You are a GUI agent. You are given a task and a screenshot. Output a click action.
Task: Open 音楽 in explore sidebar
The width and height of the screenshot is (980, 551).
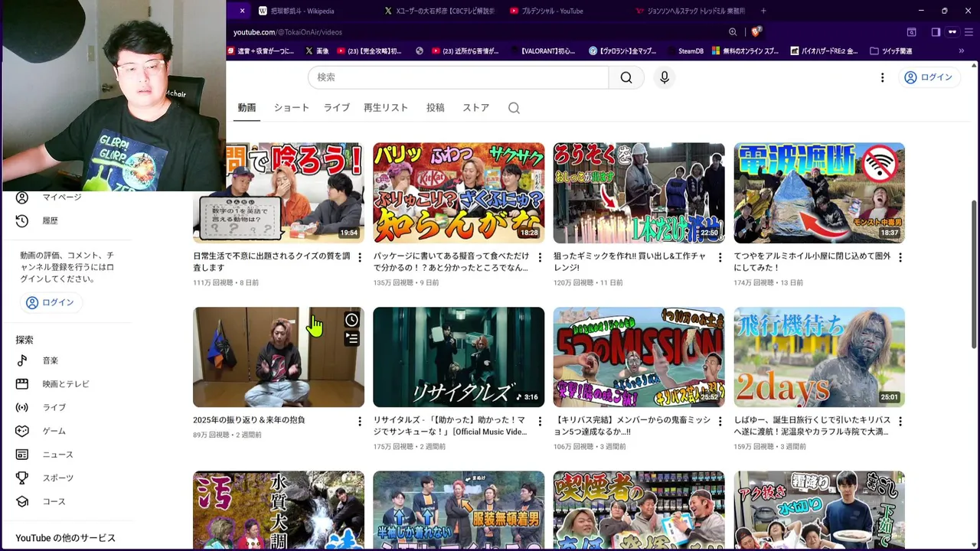tap(38, 360)
